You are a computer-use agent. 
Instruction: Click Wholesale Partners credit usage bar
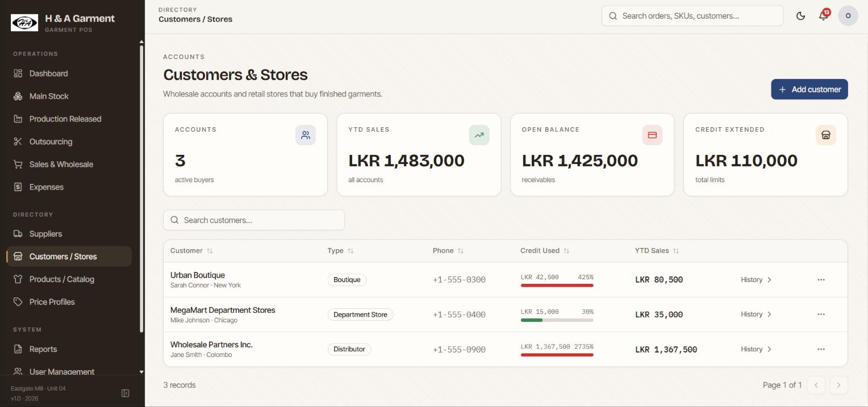click(557, 355)
